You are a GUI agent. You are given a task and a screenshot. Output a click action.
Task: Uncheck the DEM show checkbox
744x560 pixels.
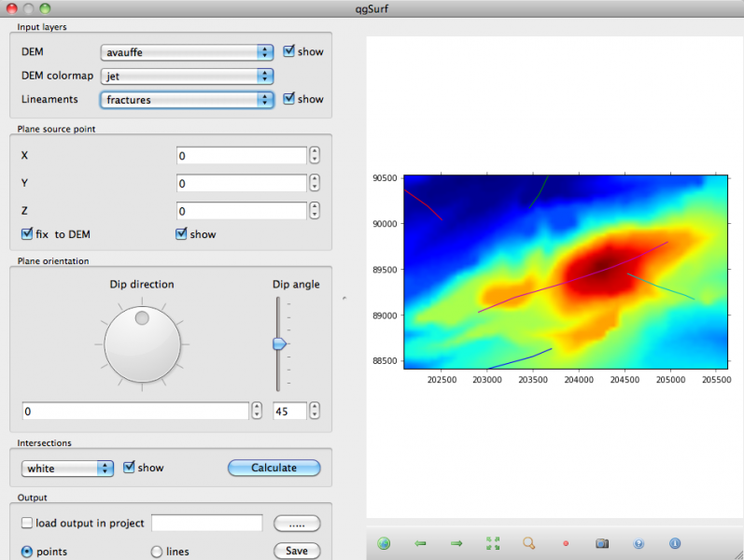(289, 51)
